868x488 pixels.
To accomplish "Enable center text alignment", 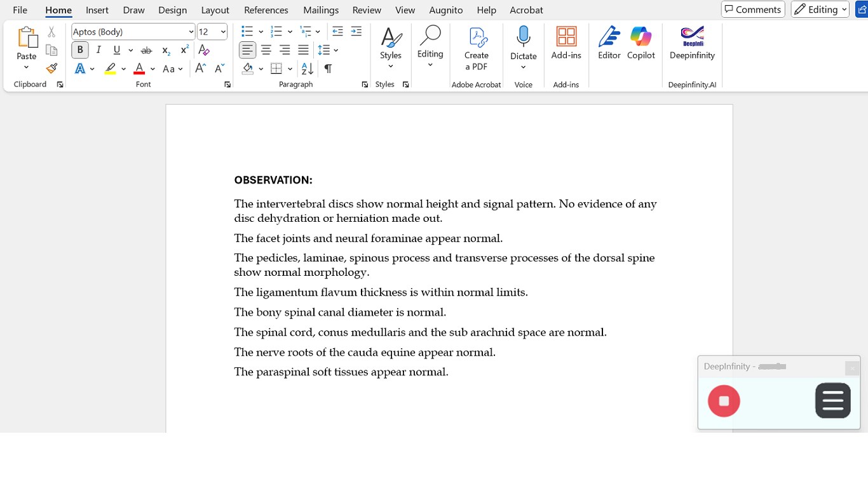I will pos(266,50).
